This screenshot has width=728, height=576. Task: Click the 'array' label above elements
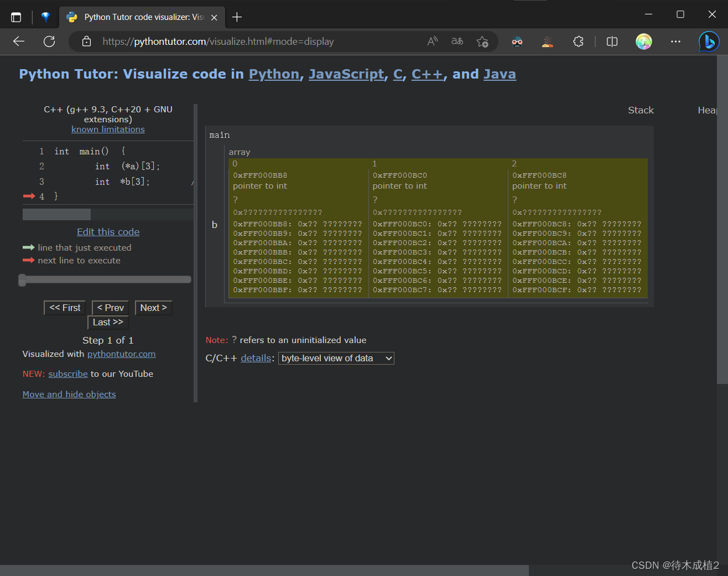click(240, 152)
